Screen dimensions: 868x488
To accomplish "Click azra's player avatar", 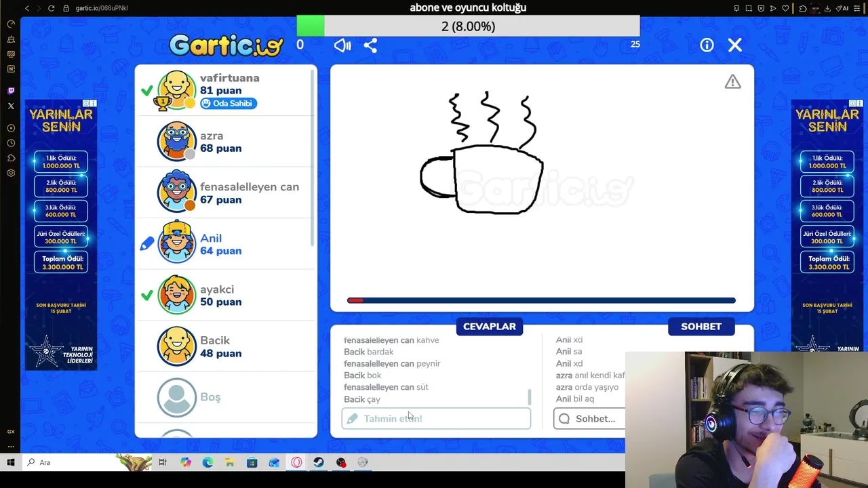I will [x=176, y=141].
